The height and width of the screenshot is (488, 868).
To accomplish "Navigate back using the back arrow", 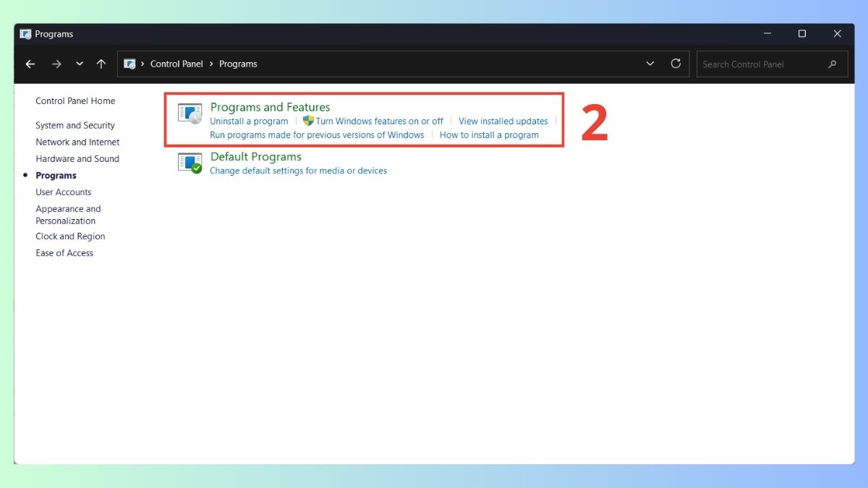I will tap(30, 64).
